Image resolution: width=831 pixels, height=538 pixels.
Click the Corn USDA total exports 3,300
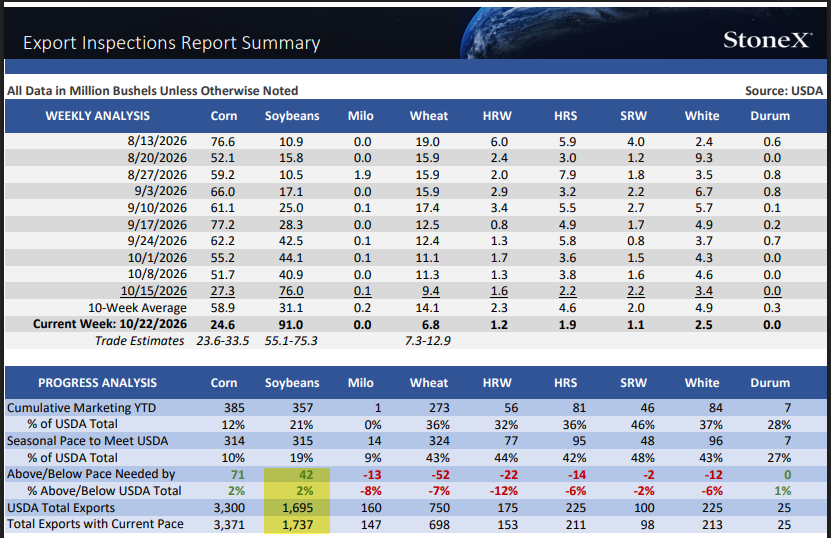[x=229, y=508]
